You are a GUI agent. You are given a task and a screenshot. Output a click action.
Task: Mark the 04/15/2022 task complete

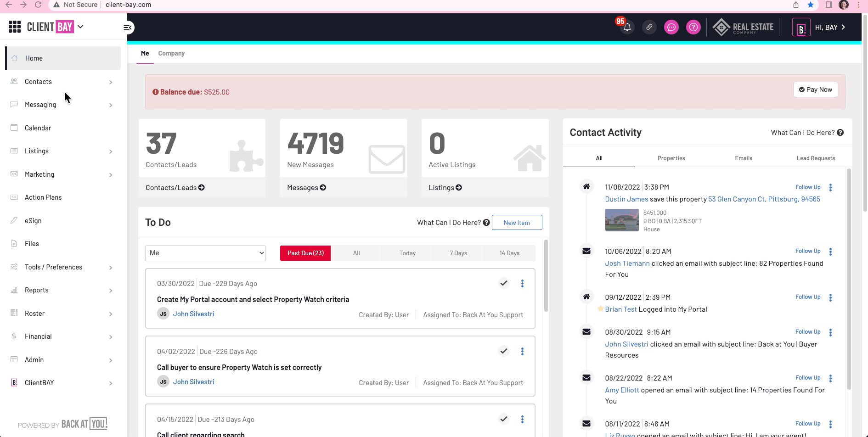tap(504, 419)
